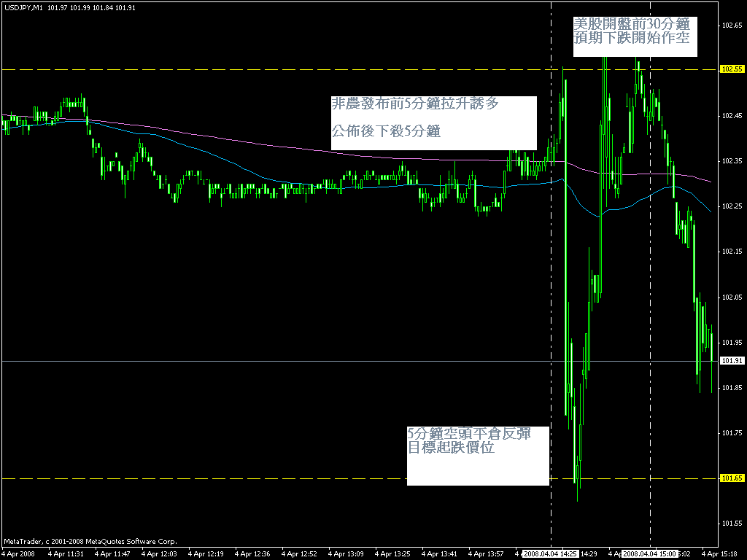The image size is (747, 560).
Task: Click the 4 Apr 13:09 time label
Action: click(x=346, y=554)
